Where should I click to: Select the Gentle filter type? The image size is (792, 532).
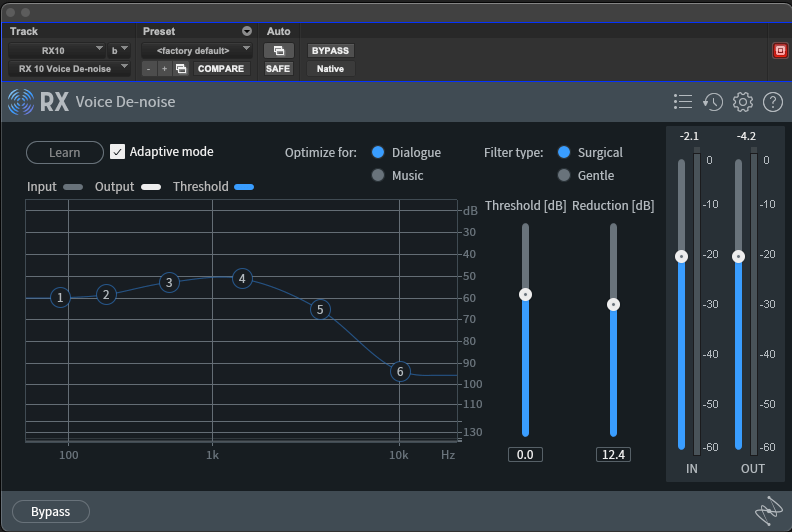click(x=564, y=175)
